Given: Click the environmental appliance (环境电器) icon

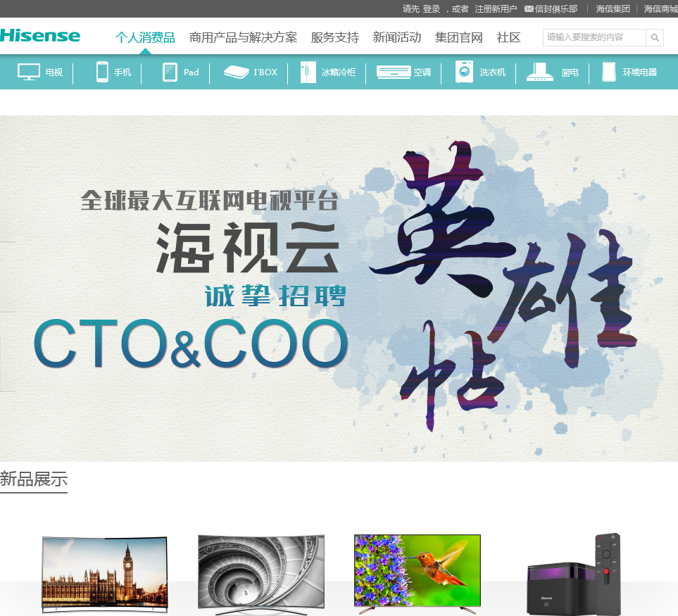Looking at the screenshot, I should pos(608,72).
